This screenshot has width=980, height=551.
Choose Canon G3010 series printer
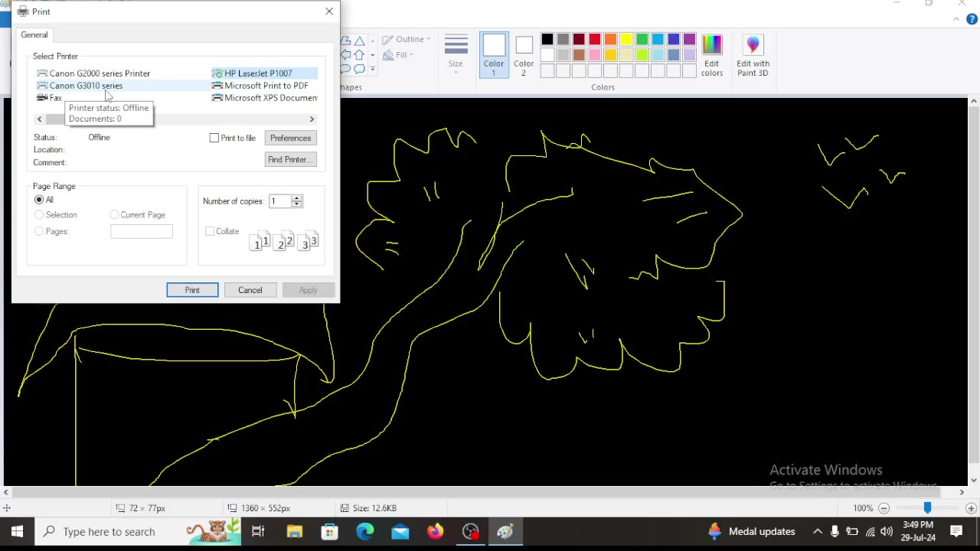(x=80, y=86)
